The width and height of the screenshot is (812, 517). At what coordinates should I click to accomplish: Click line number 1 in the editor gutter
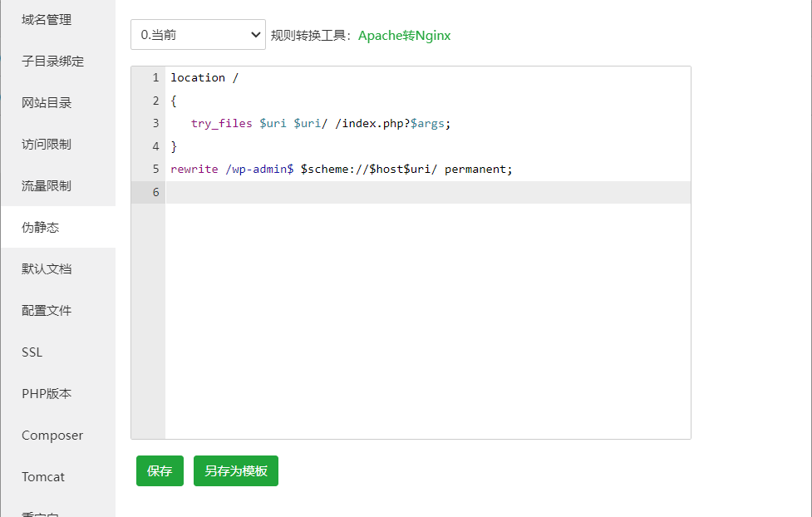click(x=155, y=77)
